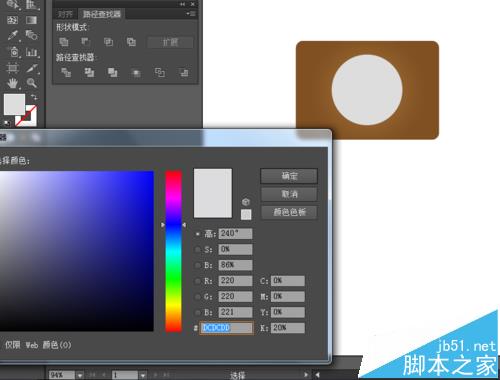This screenshot has width=500, height=380.
Task: Select the Eyedropper tool
Action: tap(13, 35)
